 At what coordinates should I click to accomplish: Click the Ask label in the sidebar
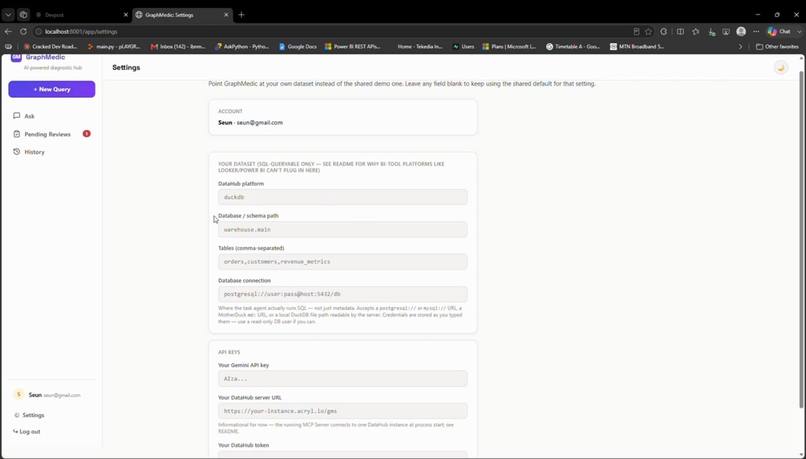click(x=29, y=116)
